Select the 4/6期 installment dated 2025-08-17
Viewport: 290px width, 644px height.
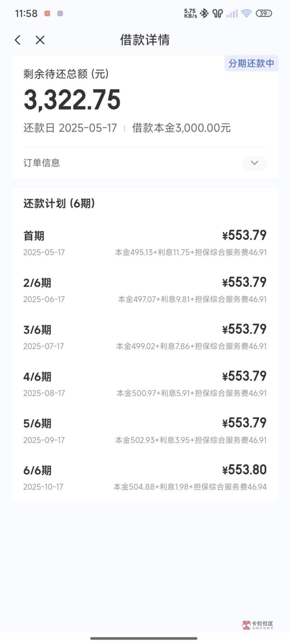[x=145, y=384]
